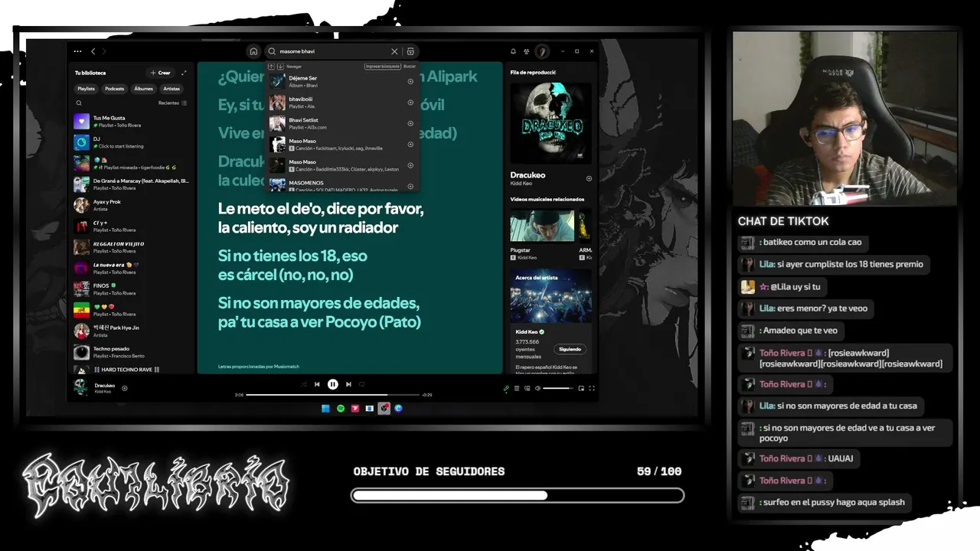The image size is (980, 551).
Task: Go back with the left arrow
Action: (93, 51)
